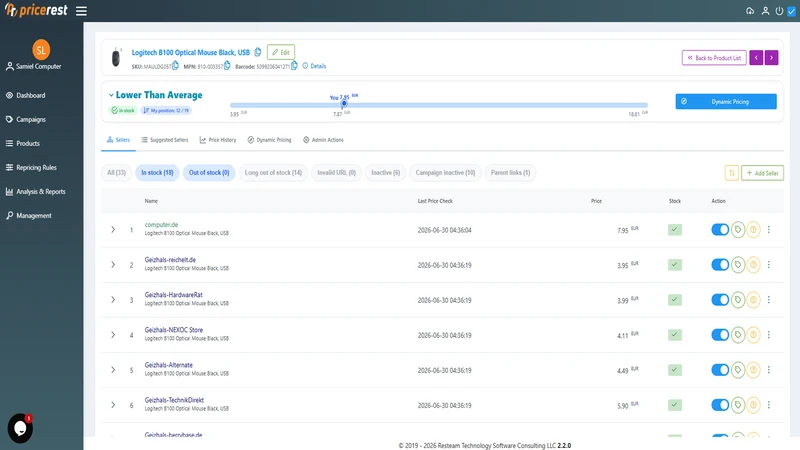Copy the SKU value with its copy icon
The width and height of the screenshot is (800, 450).
click(176, 65)
